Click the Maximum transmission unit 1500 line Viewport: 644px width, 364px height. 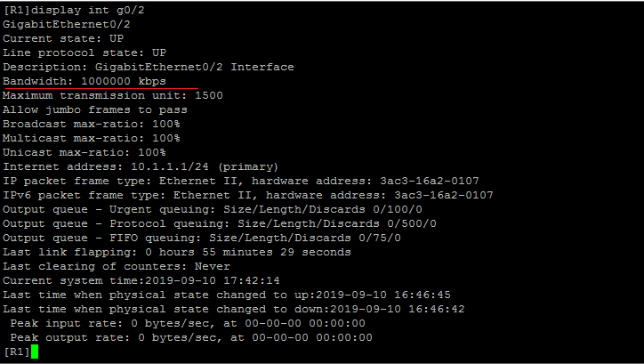pyautogui.click(x=112, y=95)
